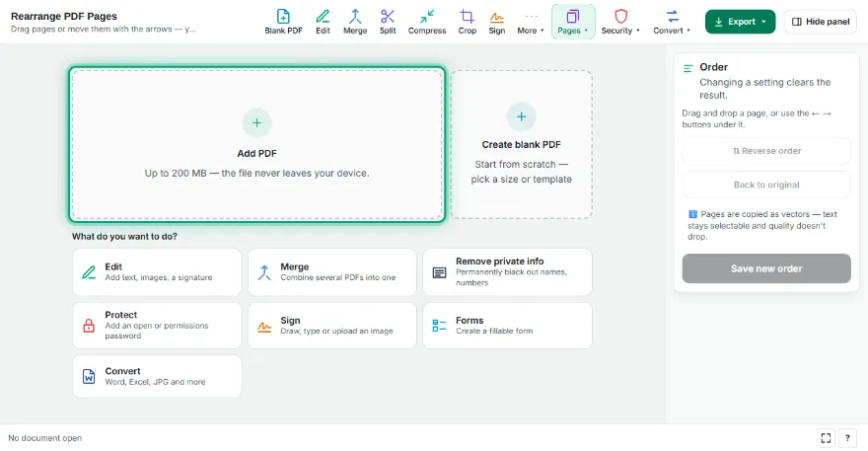
Task: Click 'Drag pages or move them' subtitle
Action: [x=103, y=29]
